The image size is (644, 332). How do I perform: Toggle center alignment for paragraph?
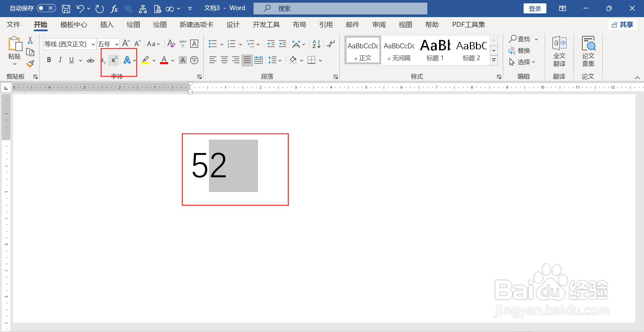(x=224, y=60)
